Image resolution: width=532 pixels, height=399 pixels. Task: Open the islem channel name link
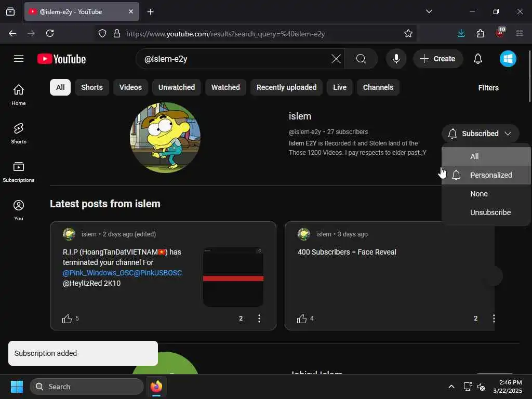pyautogui.click(x=300, y=116)
